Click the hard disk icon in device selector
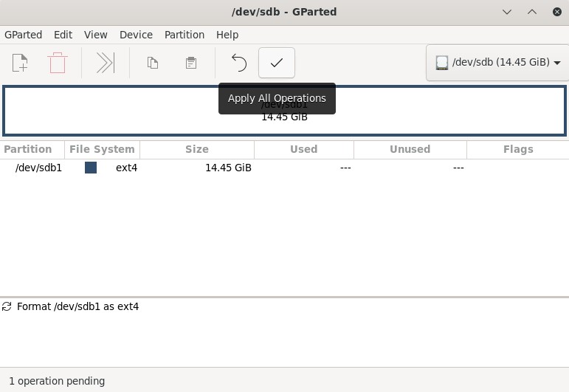 click(441, 63)
